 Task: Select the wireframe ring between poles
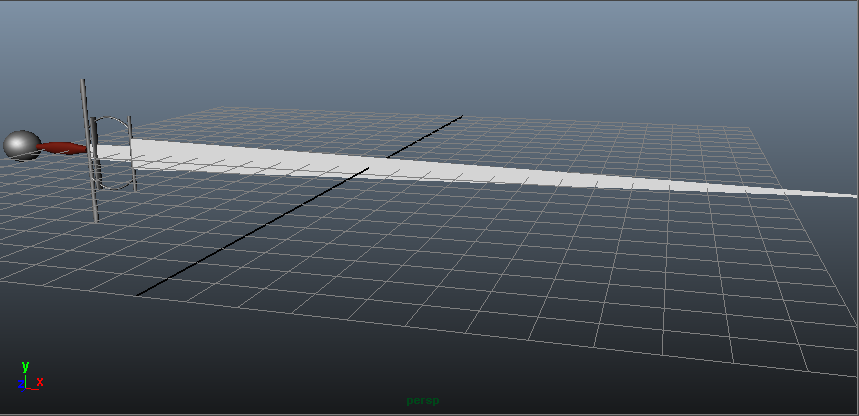point(114,153)
